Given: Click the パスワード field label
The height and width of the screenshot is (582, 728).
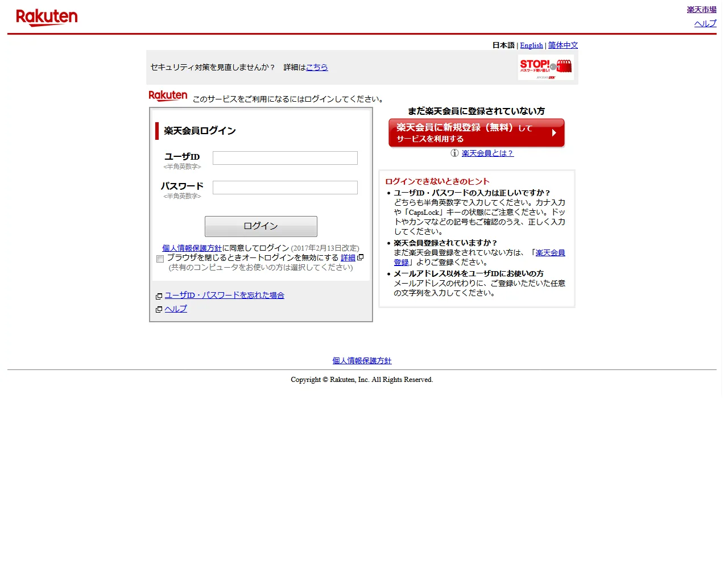Looking at the screenshot, I should click(182, 186).
